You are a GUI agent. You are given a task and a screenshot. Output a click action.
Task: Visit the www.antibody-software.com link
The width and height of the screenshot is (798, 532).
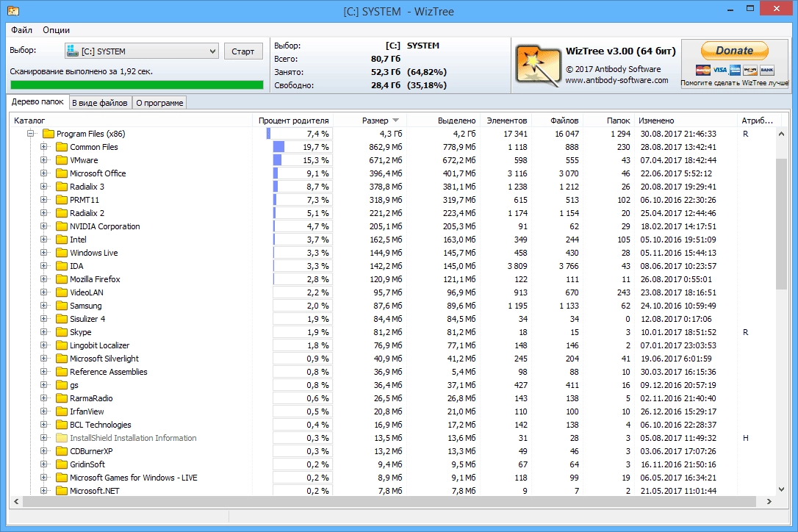click(617, 80)
